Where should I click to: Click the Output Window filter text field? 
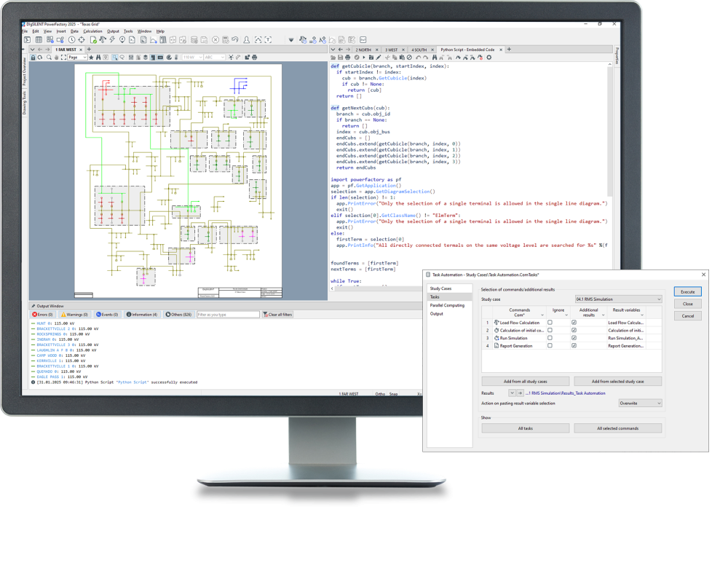point(228,315)
